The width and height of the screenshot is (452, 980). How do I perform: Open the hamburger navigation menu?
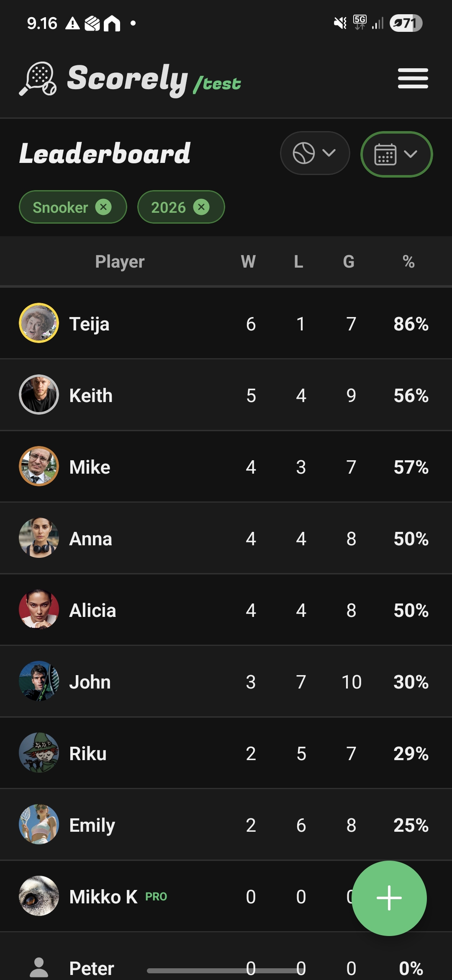pyautogui.click(x=413, y=78)
